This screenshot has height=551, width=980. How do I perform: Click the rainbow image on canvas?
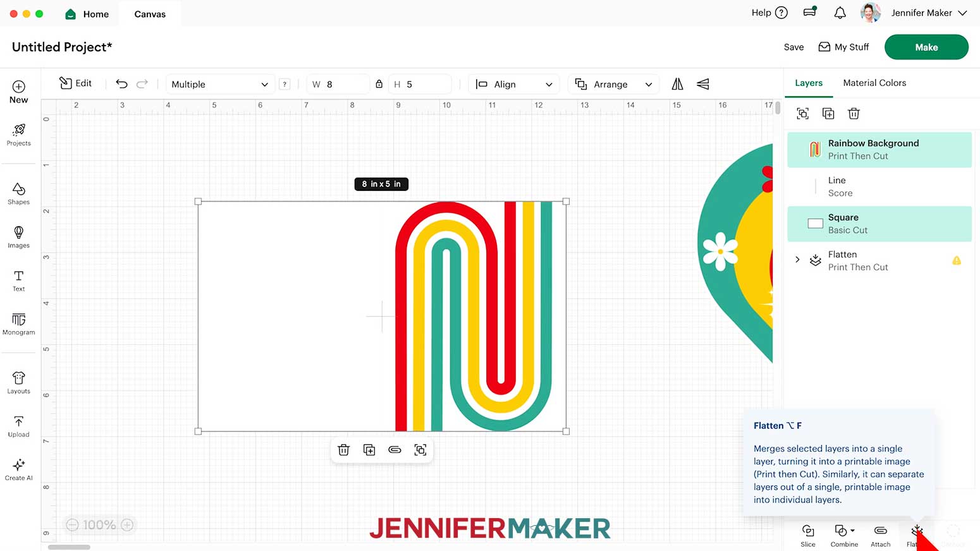(x=473, y=316)
